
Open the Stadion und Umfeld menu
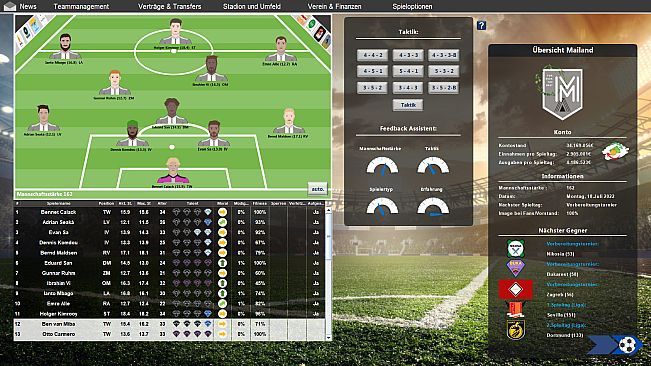[252, 6]
